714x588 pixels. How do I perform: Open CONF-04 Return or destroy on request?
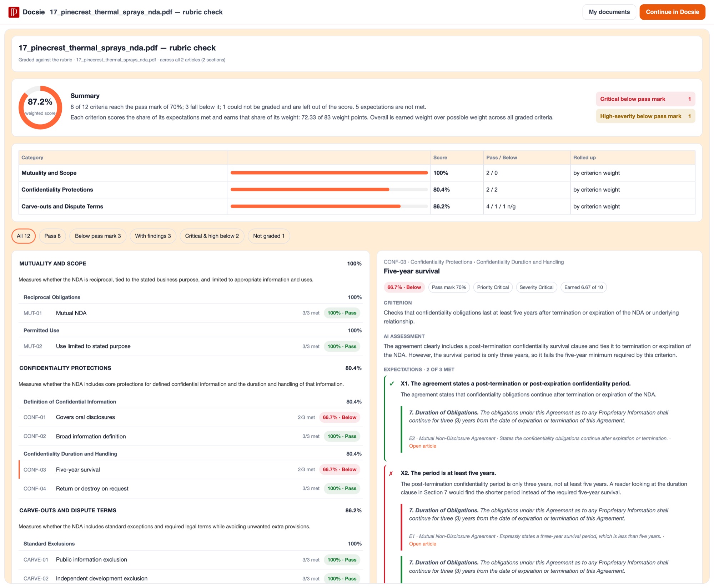[x=191, y=488]
